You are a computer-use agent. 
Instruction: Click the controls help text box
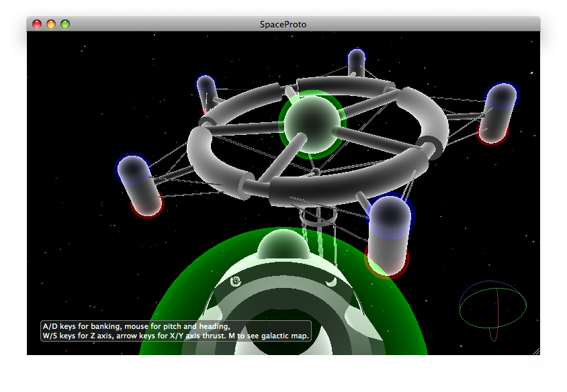point(176,330)
